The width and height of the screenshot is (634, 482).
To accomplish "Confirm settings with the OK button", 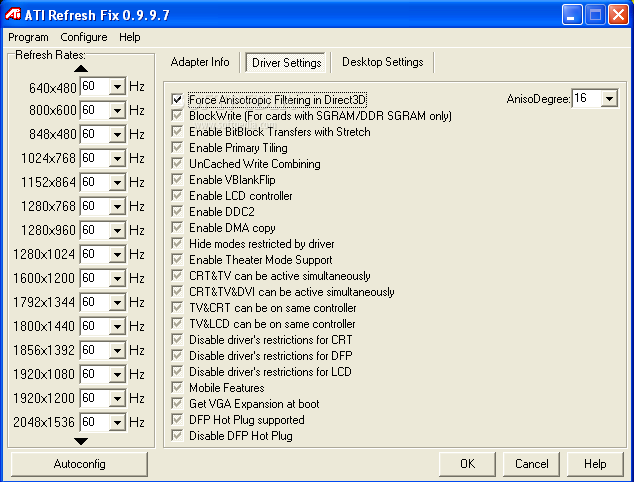I will (x=467, y=464).
